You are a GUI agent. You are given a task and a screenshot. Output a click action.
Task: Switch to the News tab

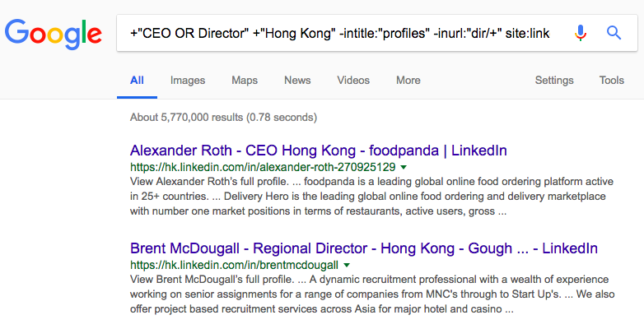[x=297, y=81]
